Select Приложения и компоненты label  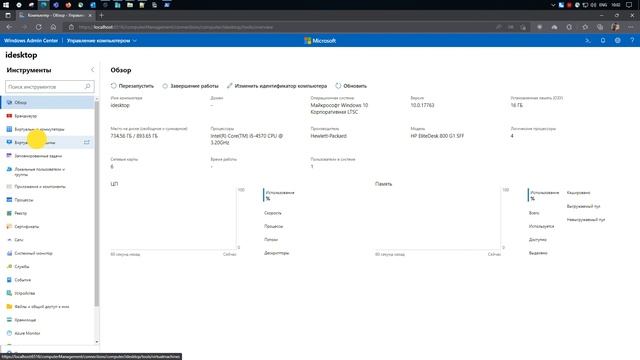40,186
